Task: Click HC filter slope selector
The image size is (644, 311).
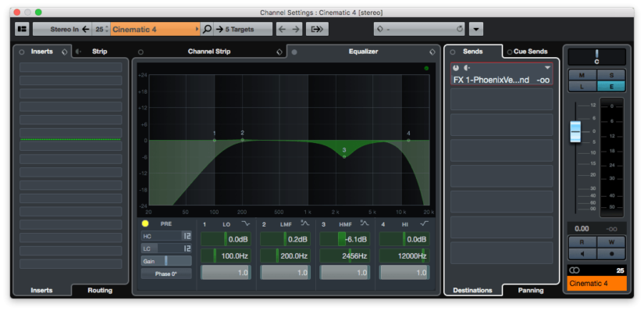Action: tap(187, 236)
